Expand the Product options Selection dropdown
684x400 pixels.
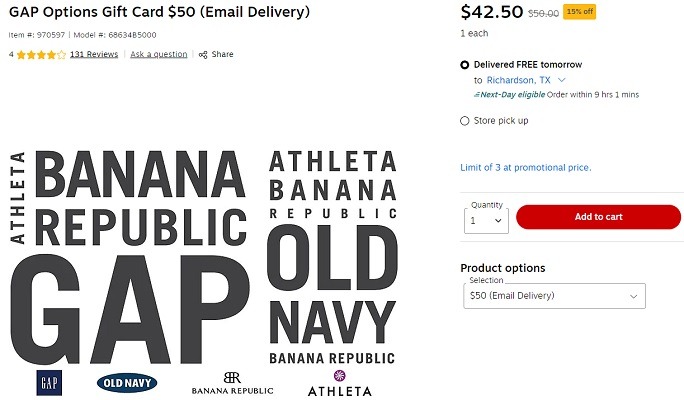click(x=554, y=296)
